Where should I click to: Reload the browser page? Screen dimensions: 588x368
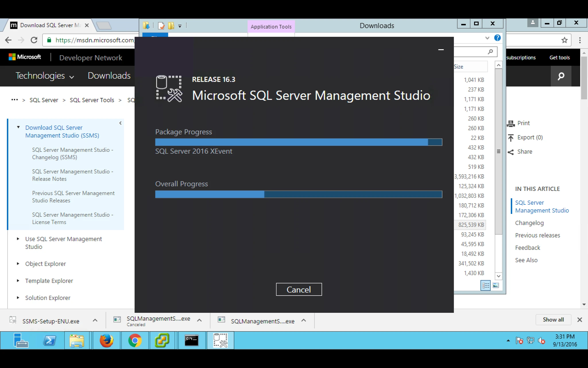[34, 40]
